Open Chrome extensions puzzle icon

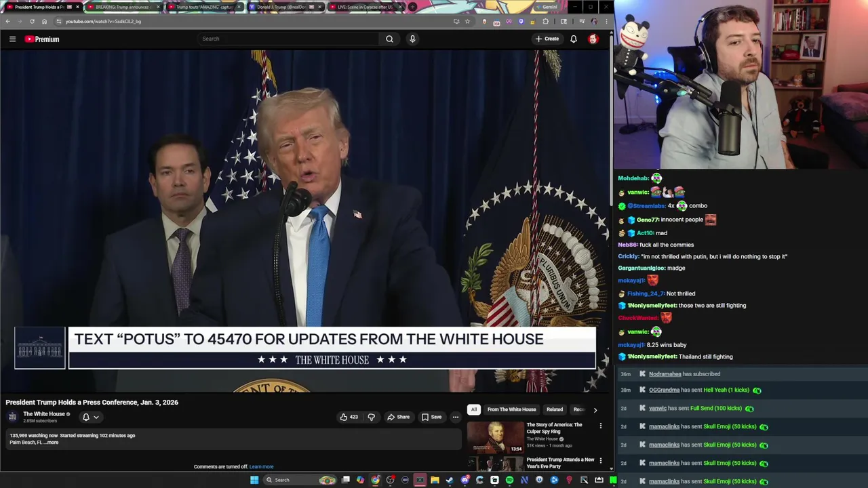[545, 21]
